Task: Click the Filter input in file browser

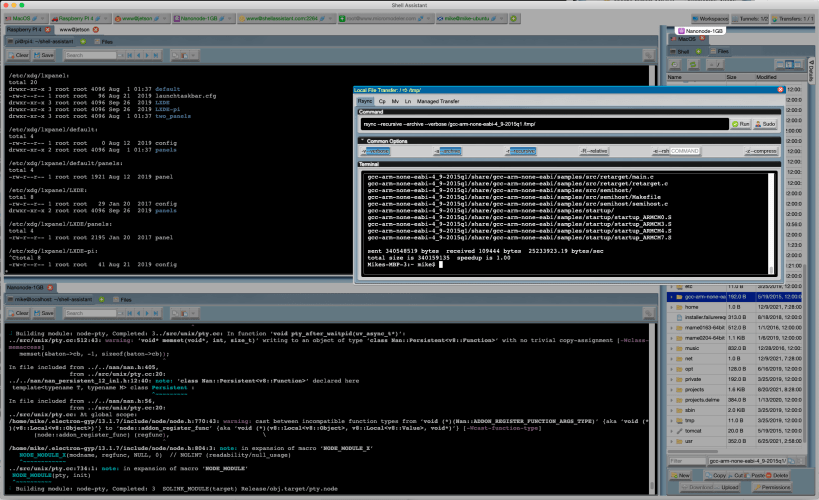Action: (x=687, y=461)
